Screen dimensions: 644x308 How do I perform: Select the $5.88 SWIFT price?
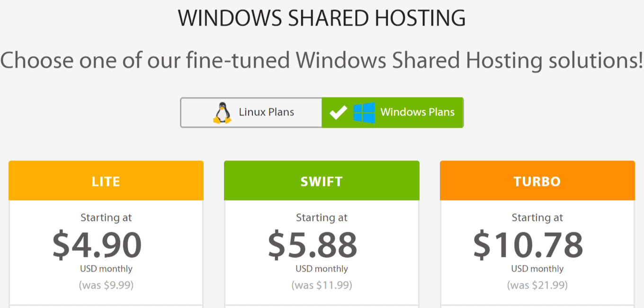pyautogui.click(x=322, y=244)
